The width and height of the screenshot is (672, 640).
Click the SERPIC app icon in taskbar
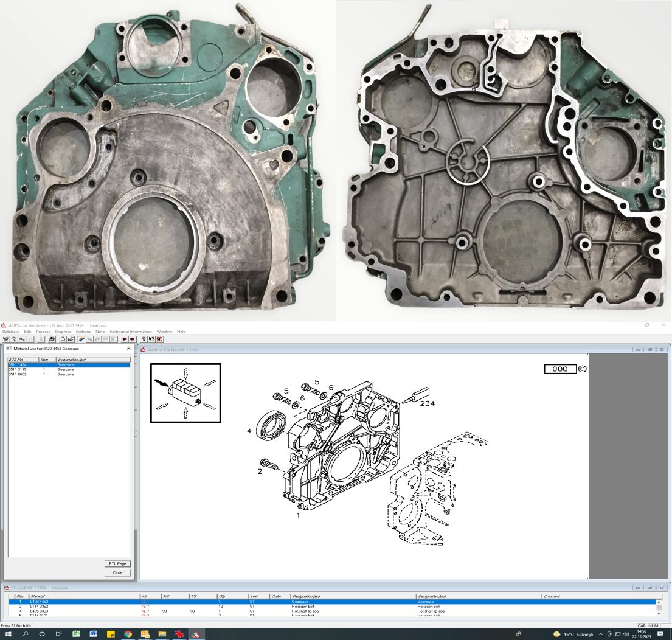(196, 634)
